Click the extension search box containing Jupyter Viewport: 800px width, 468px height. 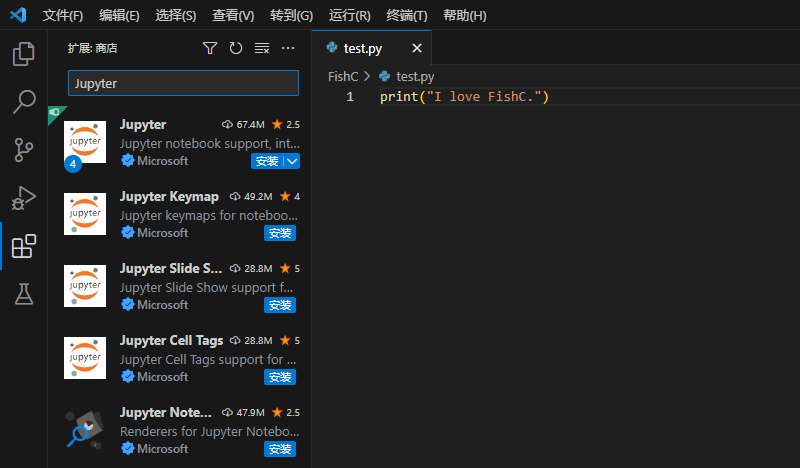click(x=183, y=83)
